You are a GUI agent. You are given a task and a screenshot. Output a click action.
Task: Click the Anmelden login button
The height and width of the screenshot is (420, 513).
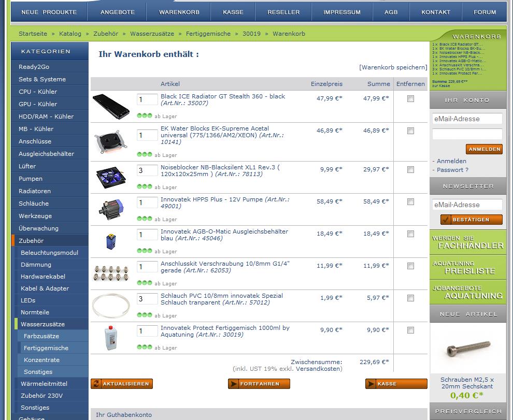484,149
